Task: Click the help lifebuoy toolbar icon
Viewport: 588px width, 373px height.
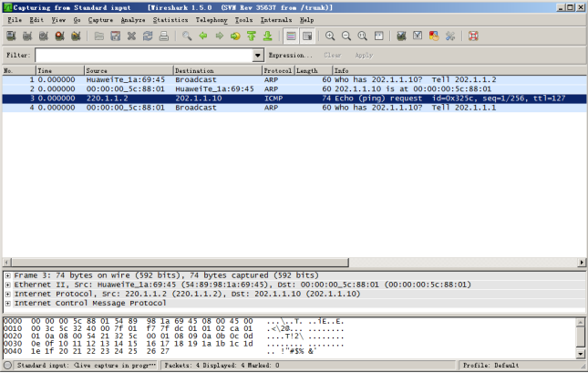Action: 473,36
